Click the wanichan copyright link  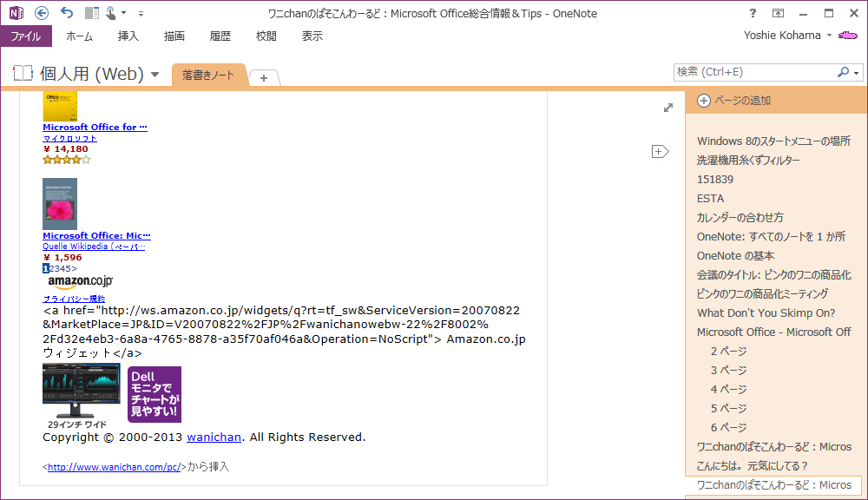[214, 437]
